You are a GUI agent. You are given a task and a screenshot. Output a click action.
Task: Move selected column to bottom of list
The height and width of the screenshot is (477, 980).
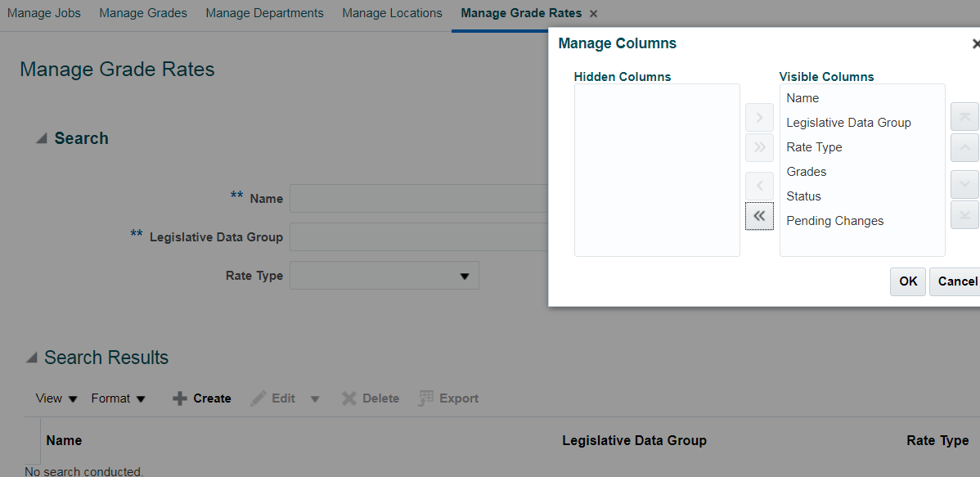tap(964, 214)
